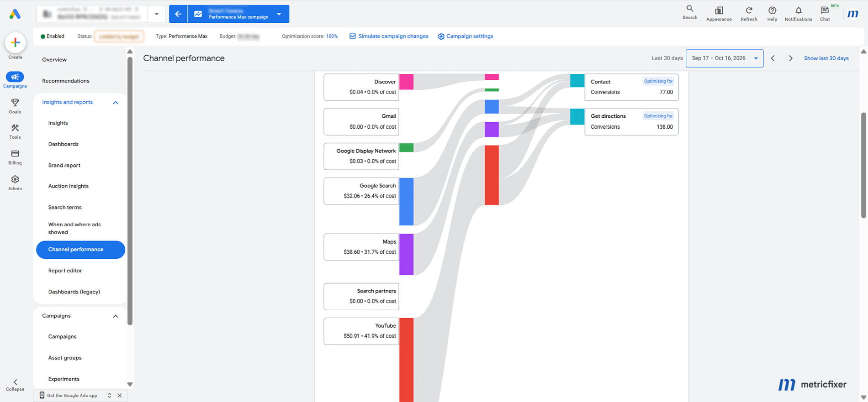Click the main page scrollbar thumb
This screenshot has width=868, height=402.
click(x=863, y=165)
